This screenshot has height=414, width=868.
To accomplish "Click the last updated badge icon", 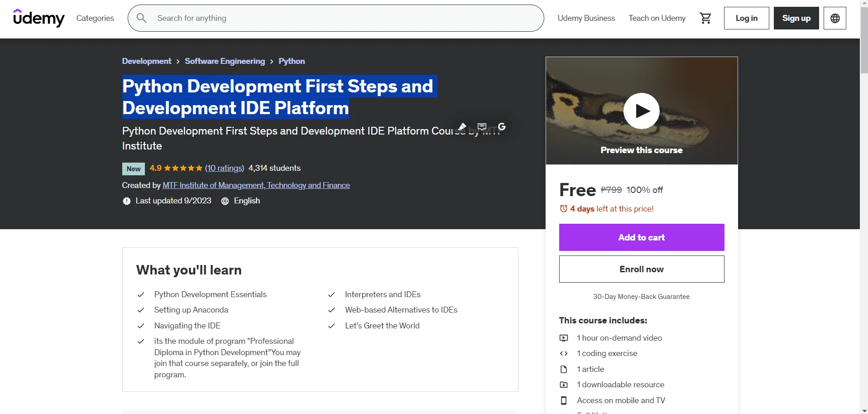I will [x=127, y=201].
